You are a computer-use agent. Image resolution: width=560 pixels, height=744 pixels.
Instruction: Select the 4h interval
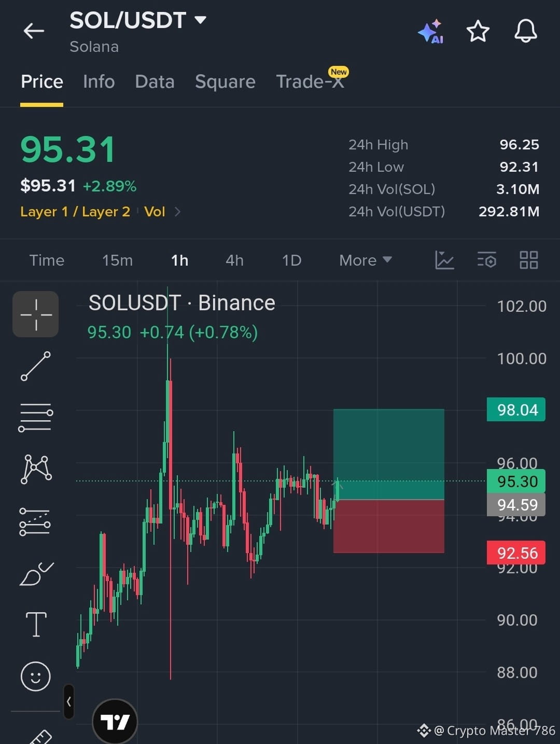pos(234,260)
